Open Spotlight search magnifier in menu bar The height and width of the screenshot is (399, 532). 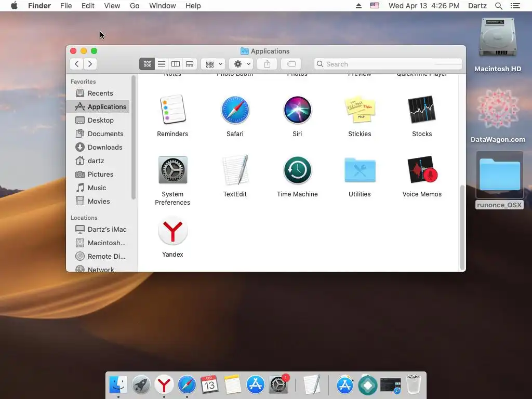pos(498,6)
